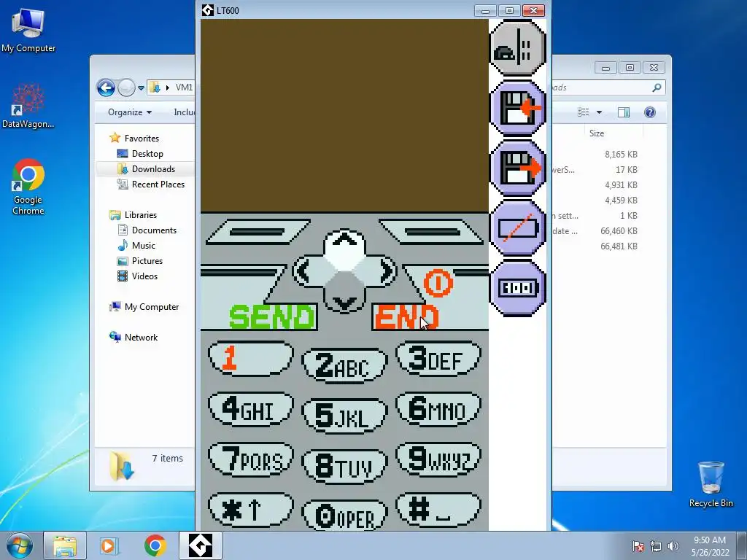The width and height of the screenshot is (747, 560).
Task: Click the Explorer Back arrow button
Action: (x=106, y=87)
